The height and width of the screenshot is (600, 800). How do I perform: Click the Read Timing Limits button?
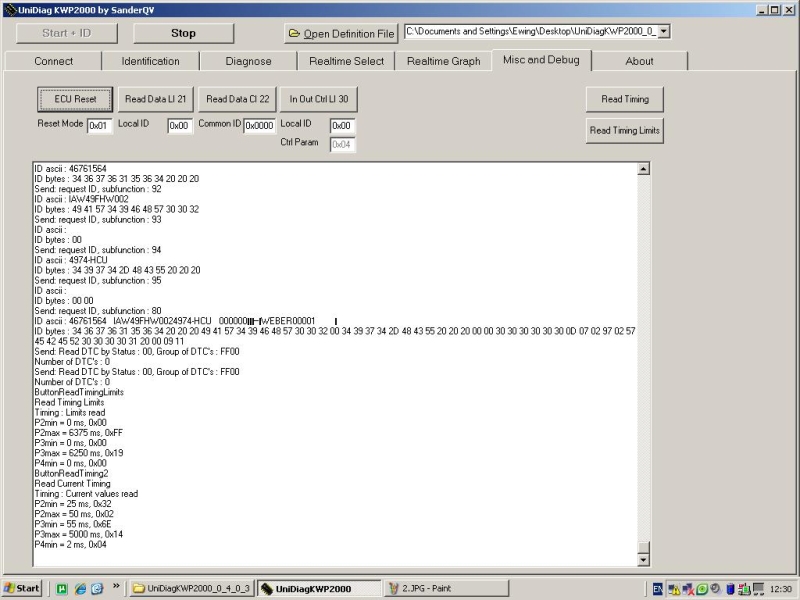(x=624, y=130)
